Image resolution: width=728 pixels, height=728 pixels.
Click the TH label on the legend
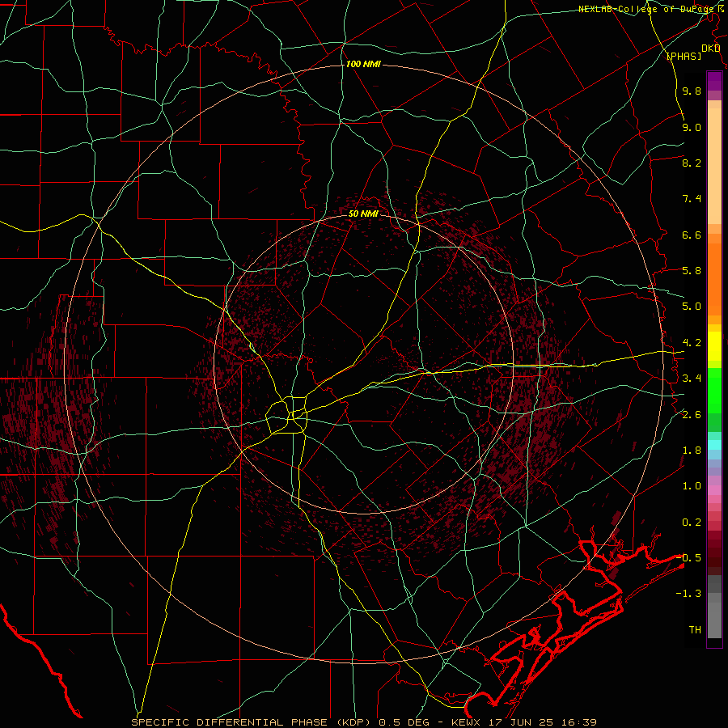pyautogui.click(x=695, y=630)
